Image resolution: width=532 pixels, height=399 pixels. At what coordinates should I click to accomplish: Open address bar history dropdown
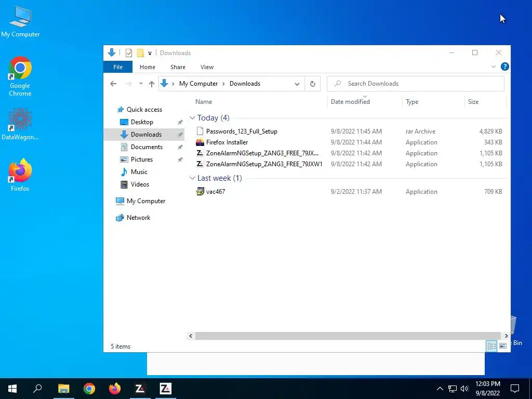point(297,84)
